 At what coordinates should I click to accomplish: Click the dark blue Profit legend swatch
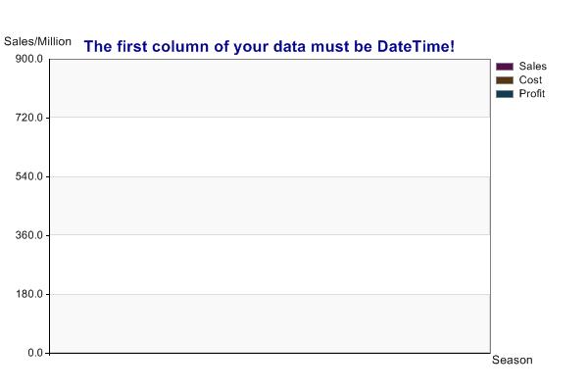click(505, 94)
